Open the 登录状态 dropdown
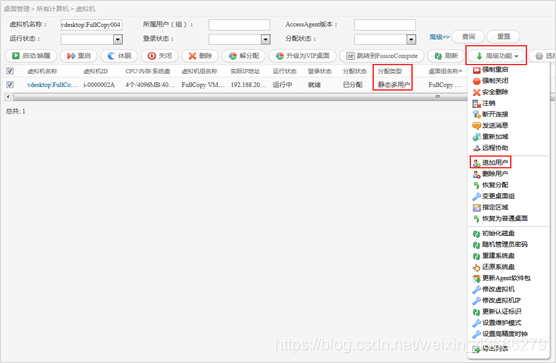 click(266, 39)
